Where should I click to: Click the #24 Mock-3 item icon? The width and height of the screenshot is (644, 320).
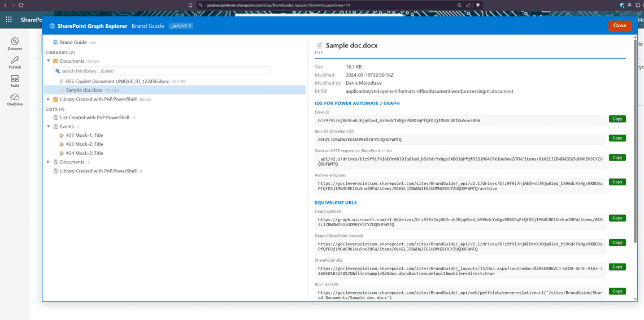coord(61,153)
